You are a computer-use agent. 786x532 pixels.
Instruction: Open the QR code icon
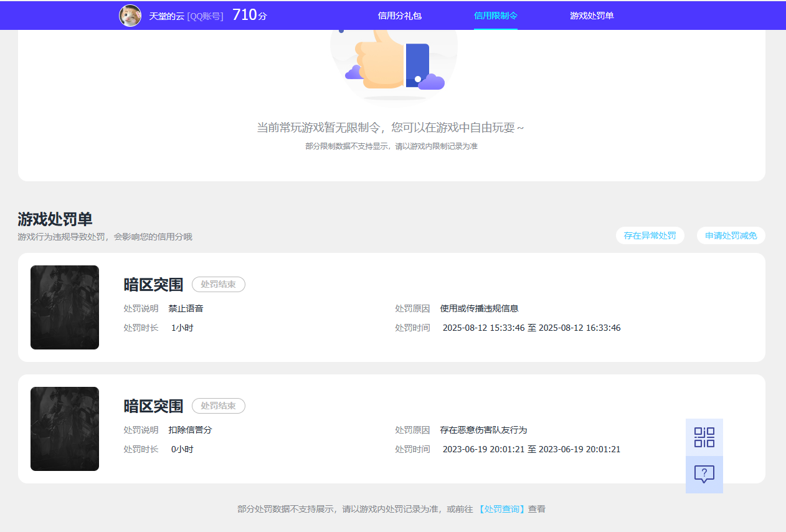pos(704,437)
